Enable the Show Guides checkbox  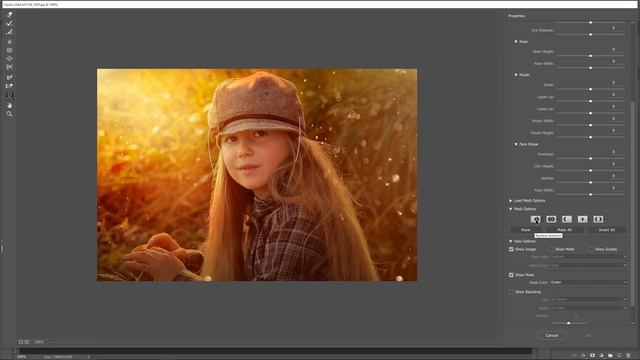[591, 249]
